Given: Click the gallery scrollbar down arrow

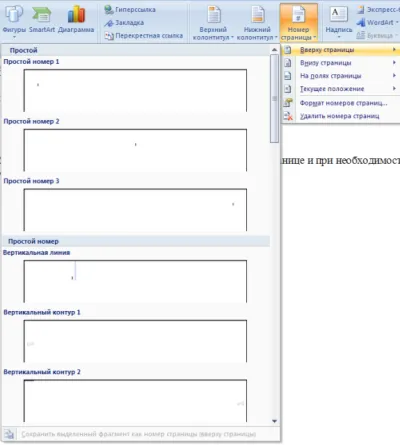Looking at the screenshot, I should pyautogui.click(x=274, y=421).
